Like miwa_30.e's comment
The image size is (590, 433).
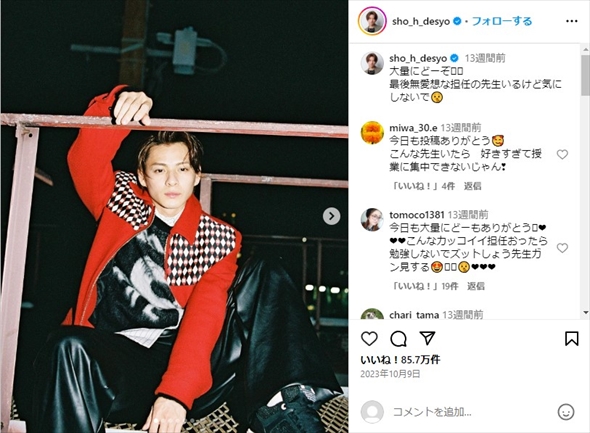(x=562, y=154)
